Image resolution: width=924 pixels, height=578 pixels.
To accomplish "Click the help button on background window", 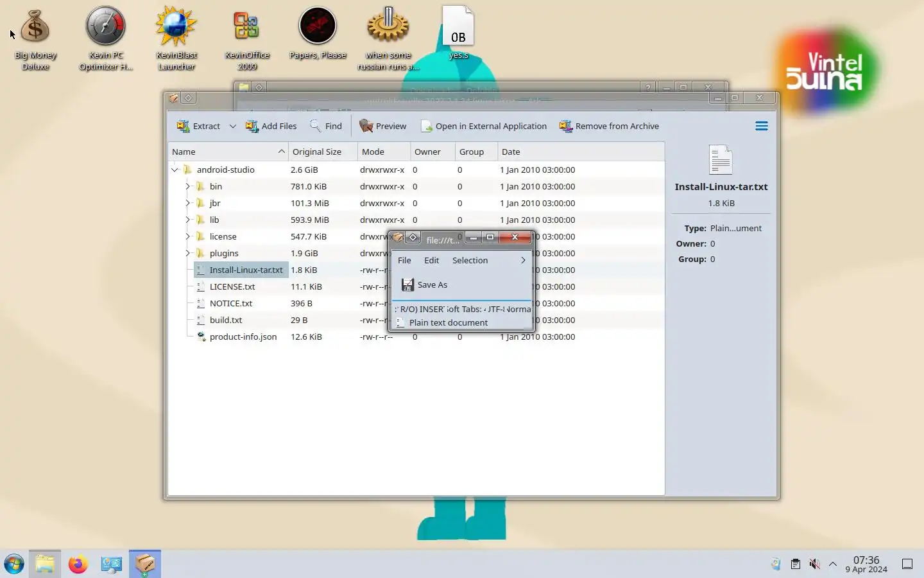I will (x=648, y=87).
